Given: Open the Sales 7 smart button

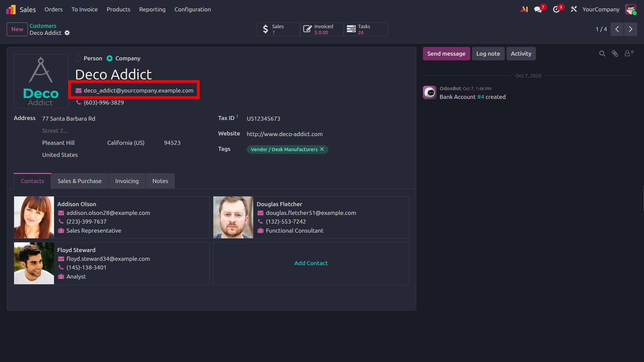Looking at the screenshot, I should click(x=278, y=29).
